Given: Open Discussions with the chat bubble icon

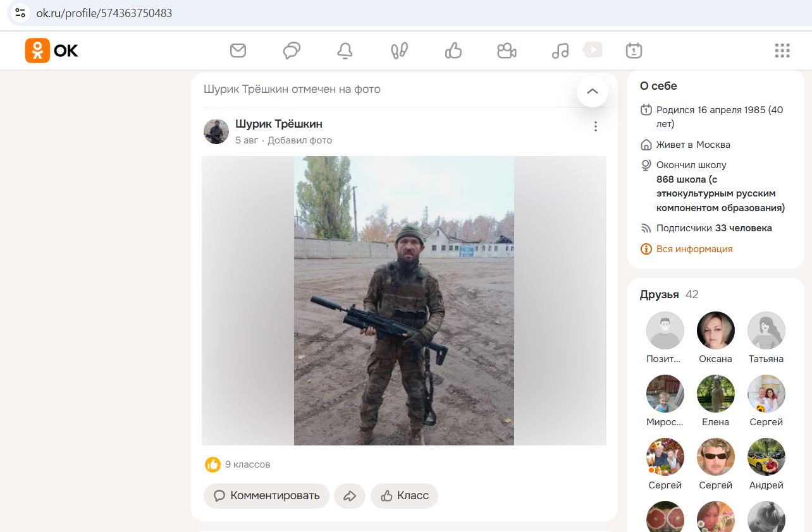Looking at the screenshot, I should 292,51.
